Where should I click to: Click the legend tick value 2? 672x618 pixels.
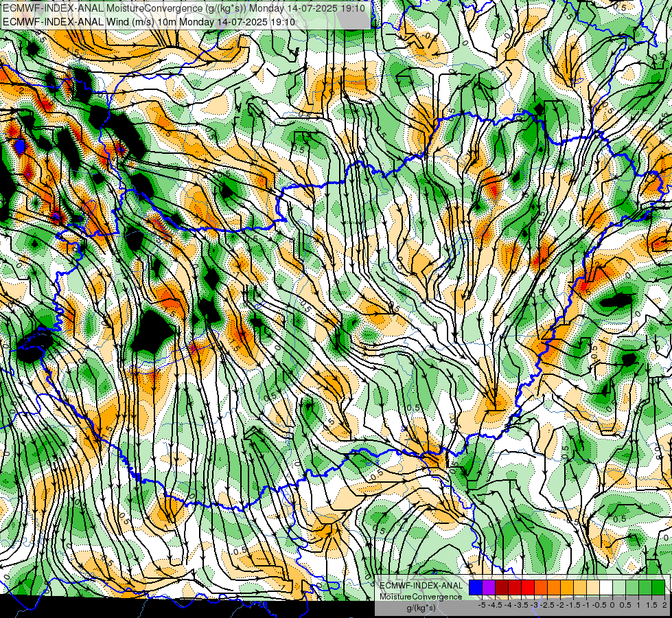(x=664, y=605)
